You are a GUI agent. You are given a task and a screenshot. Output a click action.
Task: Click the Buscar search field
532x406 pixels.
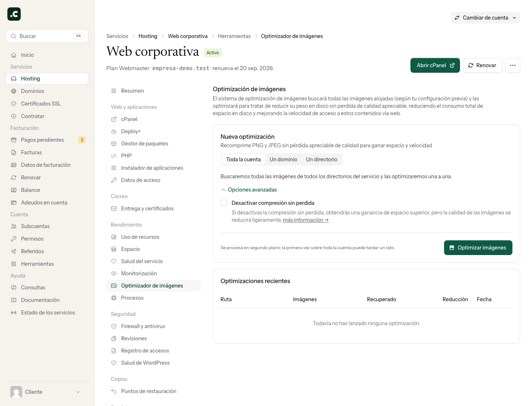(47, 36)
